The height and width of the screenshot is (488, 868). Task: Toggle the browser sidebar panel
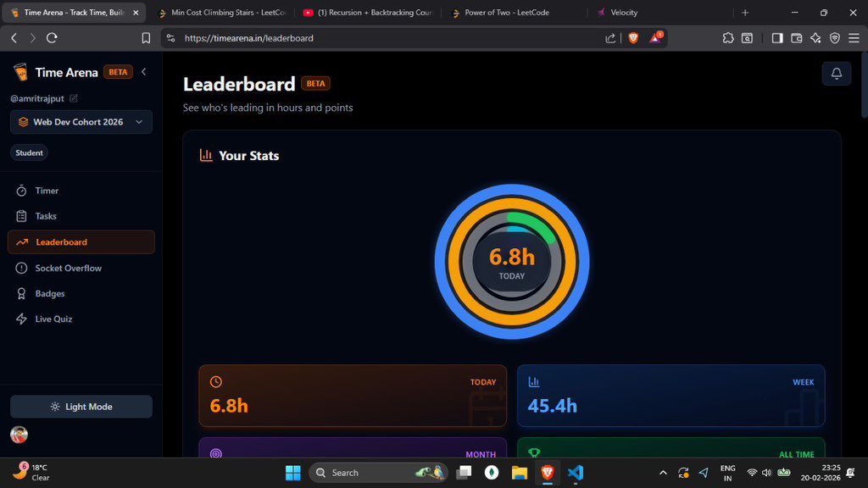(x=777, y=37)
